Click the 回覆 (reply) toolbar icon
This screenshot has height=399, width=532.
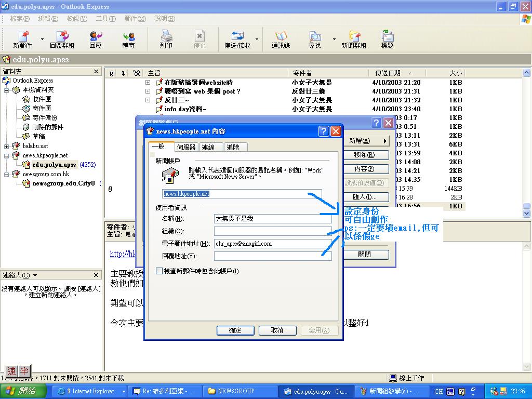coord(96,39)
